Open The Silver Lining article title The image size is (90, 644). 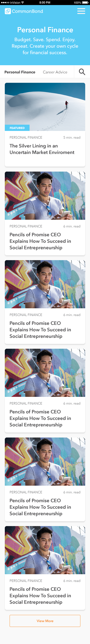point(42,149)
